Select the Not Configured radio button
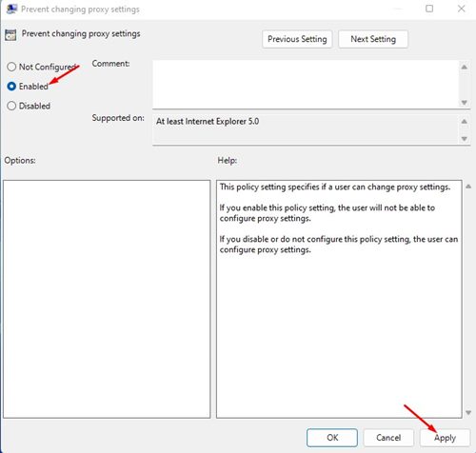The height and width of the screenshot is (453, 476). pos(11,67)
